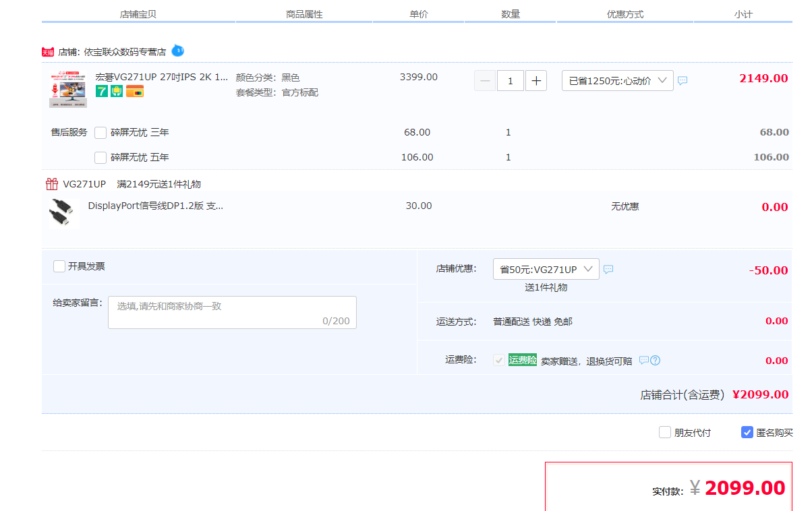This screenshot has height=511, width=812.
Task: Open the blue Wangwang chat icon beside the store name
Action: [x=178, y=51]
